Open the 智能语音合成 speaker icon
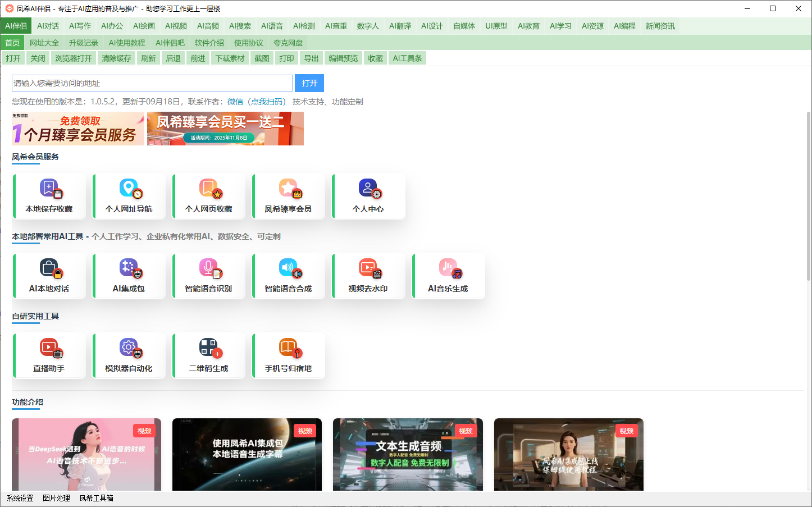Screen dimensions: 812x507 [290, 268]
